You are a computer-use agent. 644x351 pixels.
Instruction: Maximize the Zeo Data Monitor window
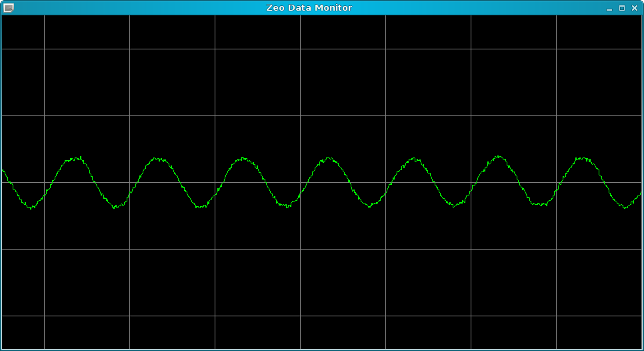pyautogui.click(x=621, y=8)
